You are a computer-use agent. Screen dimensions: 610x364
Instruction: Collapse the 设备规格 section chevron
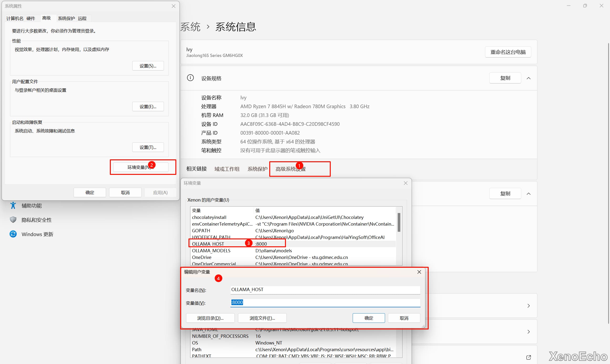tap(529, 78)
